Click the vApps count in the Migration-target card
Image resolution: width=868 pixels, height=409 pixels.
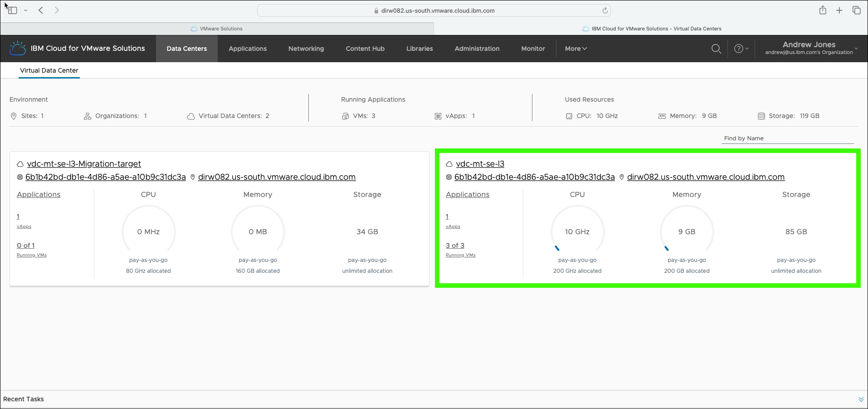coord(18,217)
